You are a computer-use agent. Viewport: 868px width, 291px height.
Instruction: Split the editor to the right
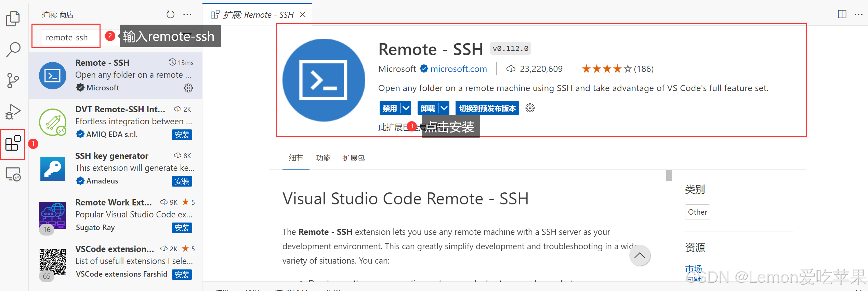tap(842, 14)
